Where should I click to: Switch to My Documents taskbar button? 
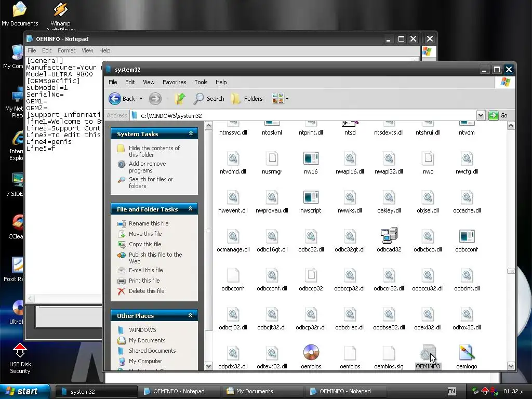[262, 391]
